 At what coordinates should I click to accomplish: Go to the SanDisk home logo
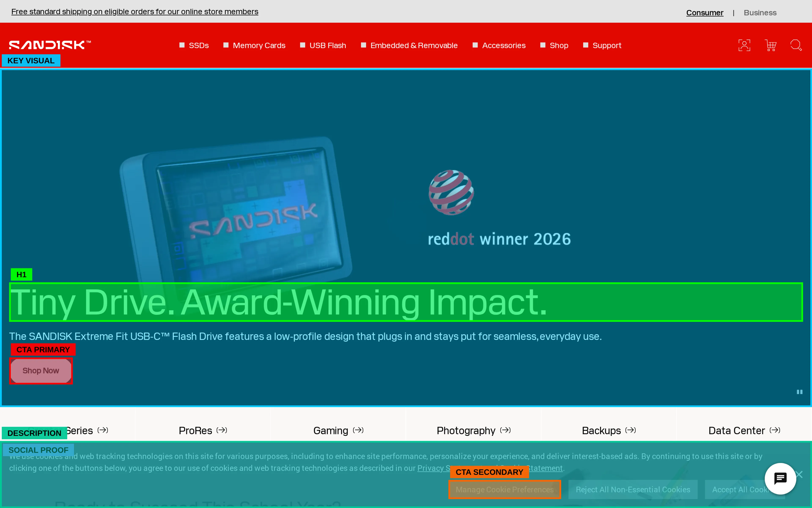coord(50,45)
